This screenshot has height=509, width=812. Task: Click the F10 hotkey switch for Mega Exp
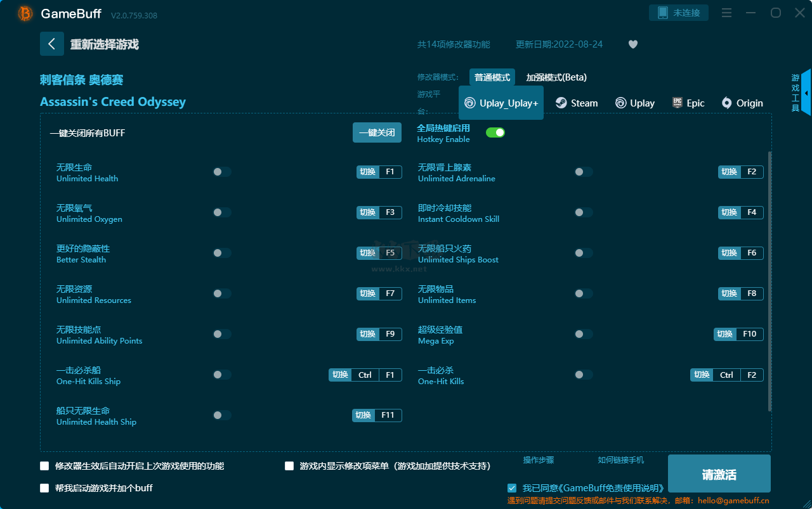[x=738, y=334]
